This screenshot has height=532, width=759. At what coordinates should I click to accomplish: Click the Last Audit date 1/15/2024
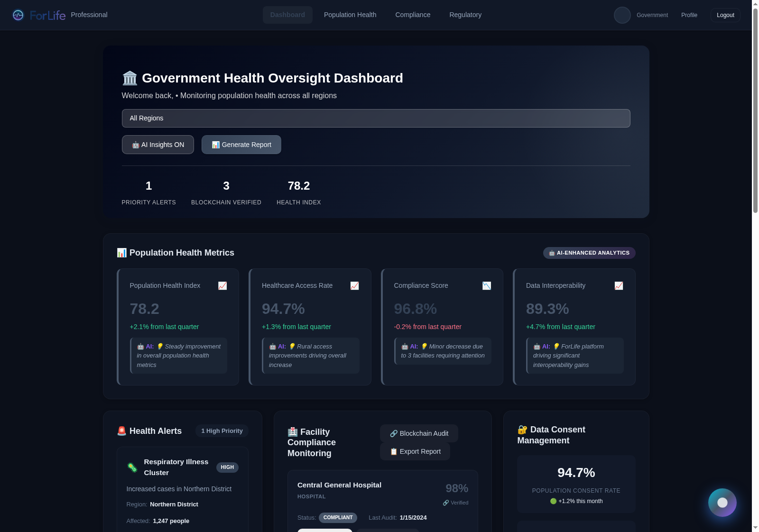(413, 518)
